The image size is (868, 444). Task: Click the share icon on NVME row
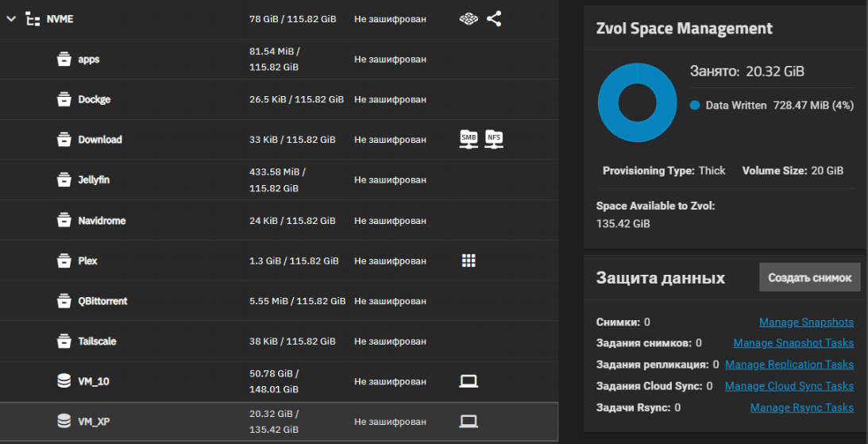tap(494, 18)
